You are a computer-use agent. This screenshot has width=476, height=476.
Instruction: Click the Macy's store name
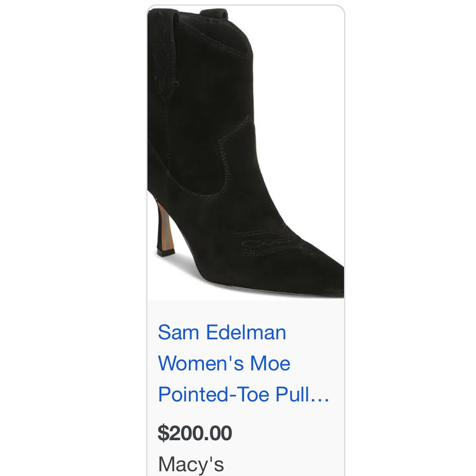(191, 464)
